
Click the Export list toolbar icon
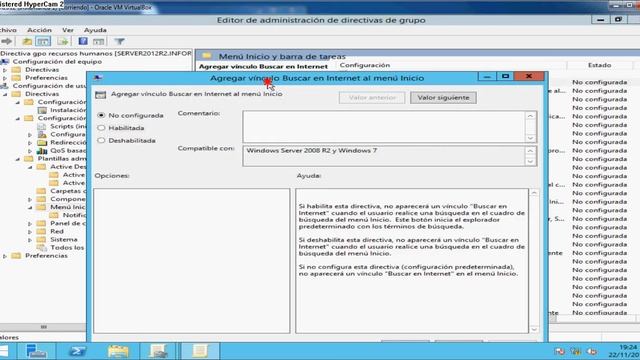point(63,41)
